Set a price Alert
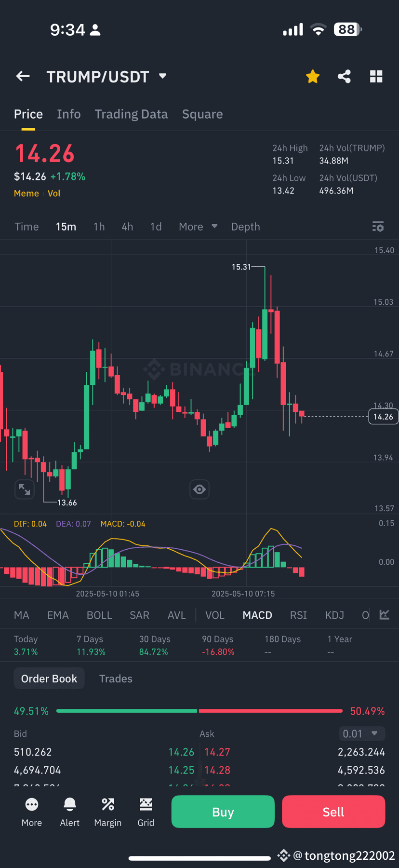This screenshot has width=399, height=868. tap(70, 812)
